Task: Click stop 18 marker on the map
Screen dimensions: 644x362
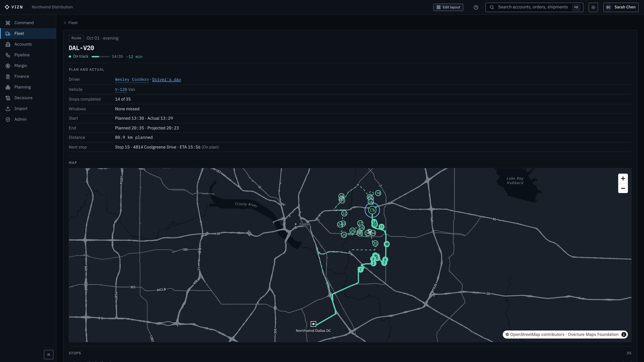Action: click(x=378, y=193)
